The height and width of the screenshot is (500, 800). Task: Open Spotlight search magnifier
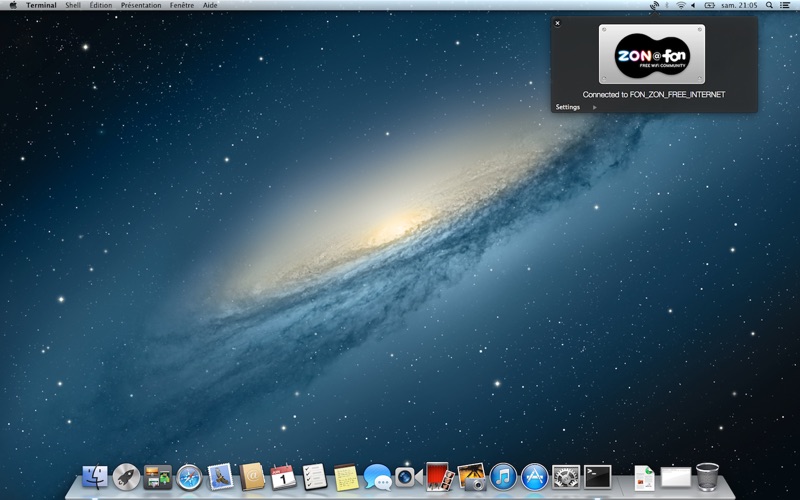[x=769, y=5]
